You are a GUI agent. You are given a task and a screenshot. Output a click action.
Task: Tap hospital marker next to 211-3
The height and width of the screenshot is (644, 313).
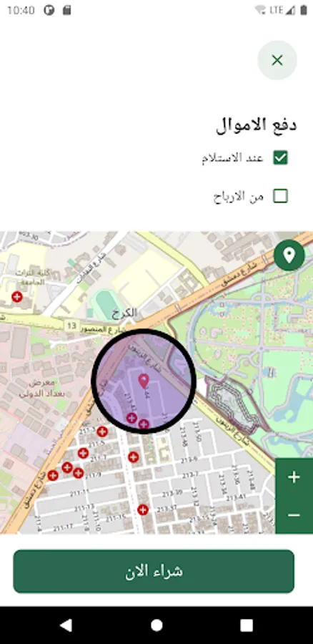point(102,431)
